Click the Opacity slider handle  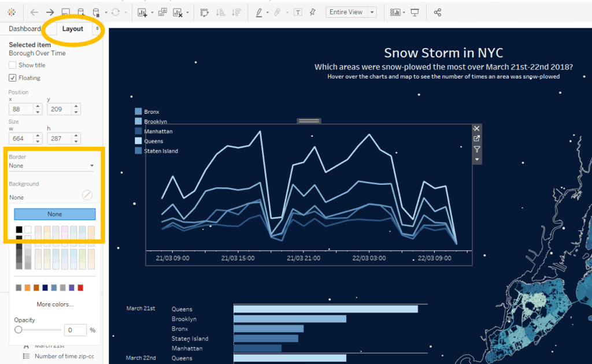(x=18, y=330)
